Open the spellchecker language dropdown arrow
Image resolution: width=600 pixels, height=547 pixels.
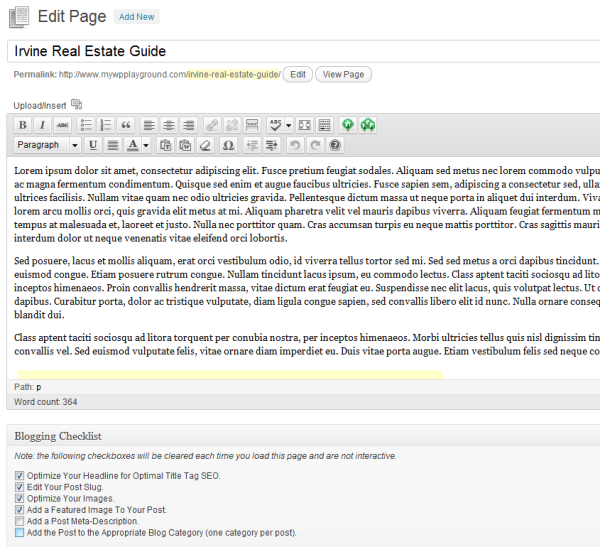[289, 125]
